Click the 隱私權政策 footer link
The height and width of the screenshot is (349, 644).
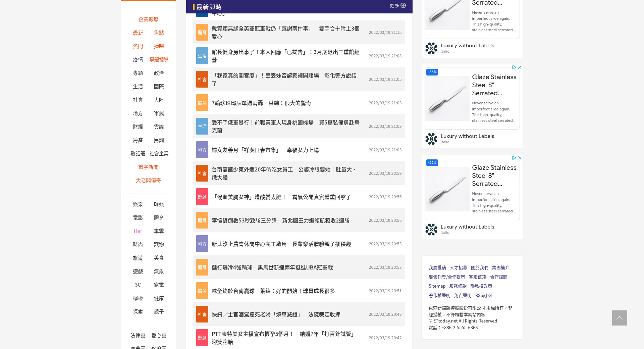pyautogui.click(x=481, y=286)
